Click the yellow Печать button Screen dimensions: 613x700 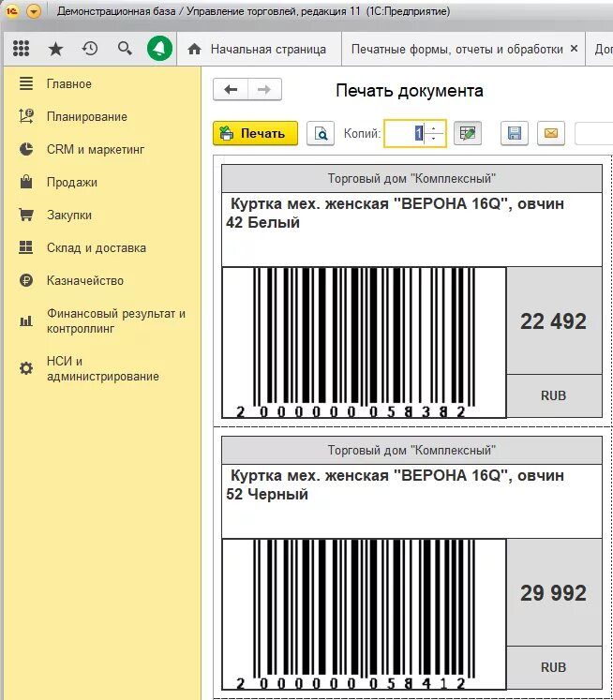pyautogui.click(x=255, y=133)
